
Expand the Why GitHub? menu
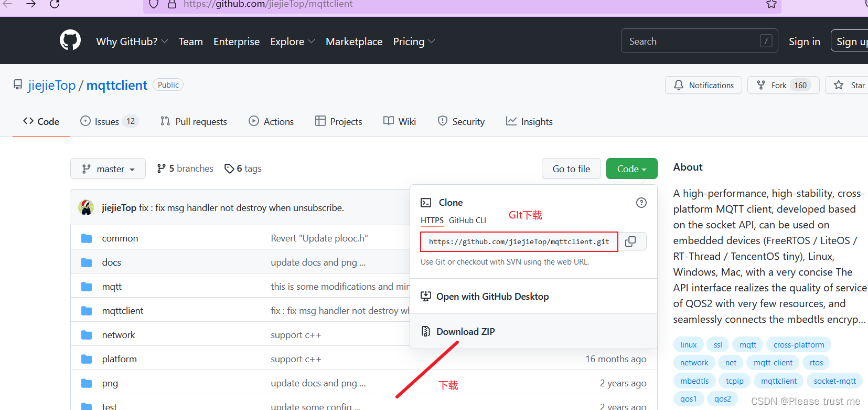point(132,41)
